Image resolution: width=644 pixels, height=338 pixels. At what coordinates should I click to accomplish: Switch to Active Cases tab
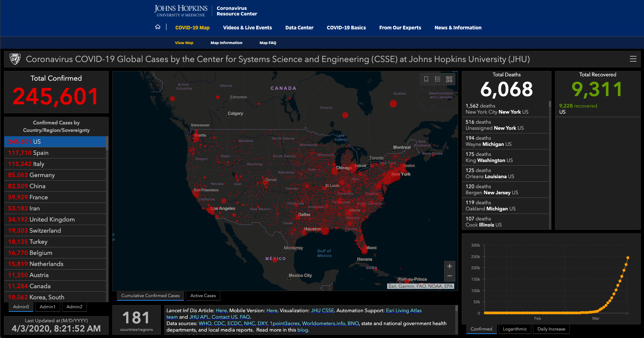point(203,296)
